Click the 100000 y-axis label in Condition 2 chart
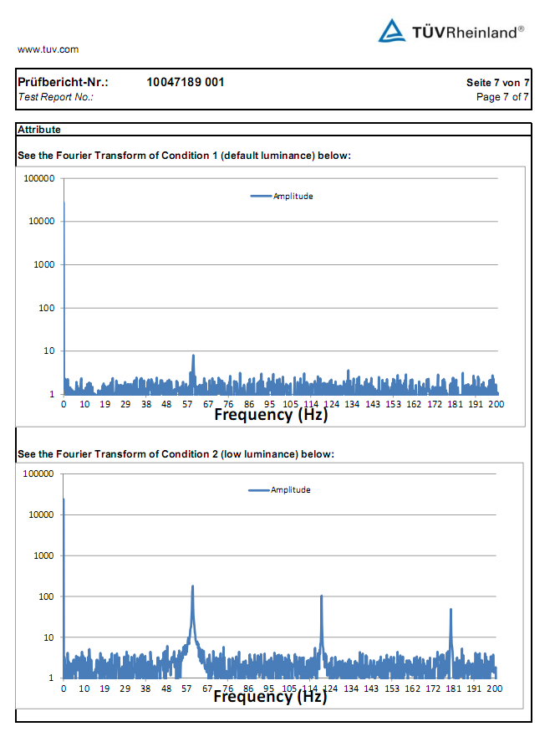This screenshot has height=742, width=560. click(38, 473)
